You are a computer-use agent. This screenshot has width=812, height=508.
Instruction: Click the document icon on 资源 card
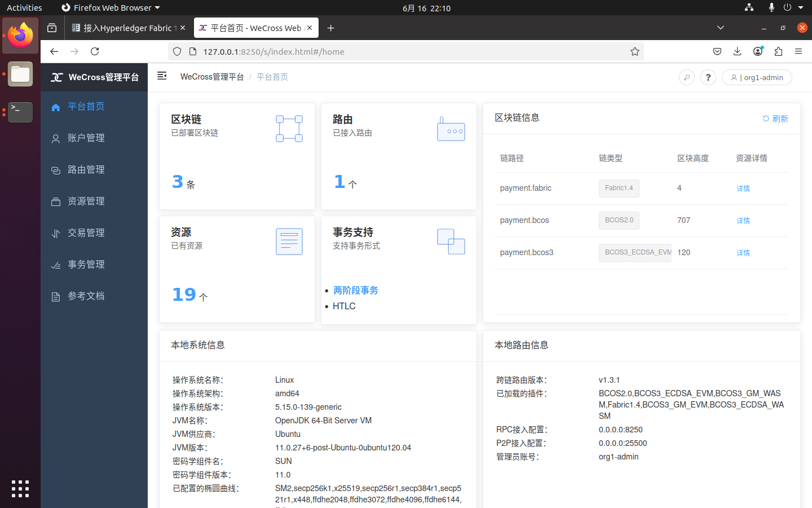tap(289, 242)
